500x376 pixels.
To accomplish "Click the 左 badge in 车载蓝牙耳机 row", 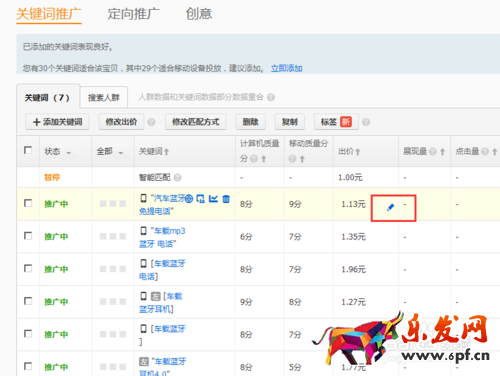I will (156, 296).
